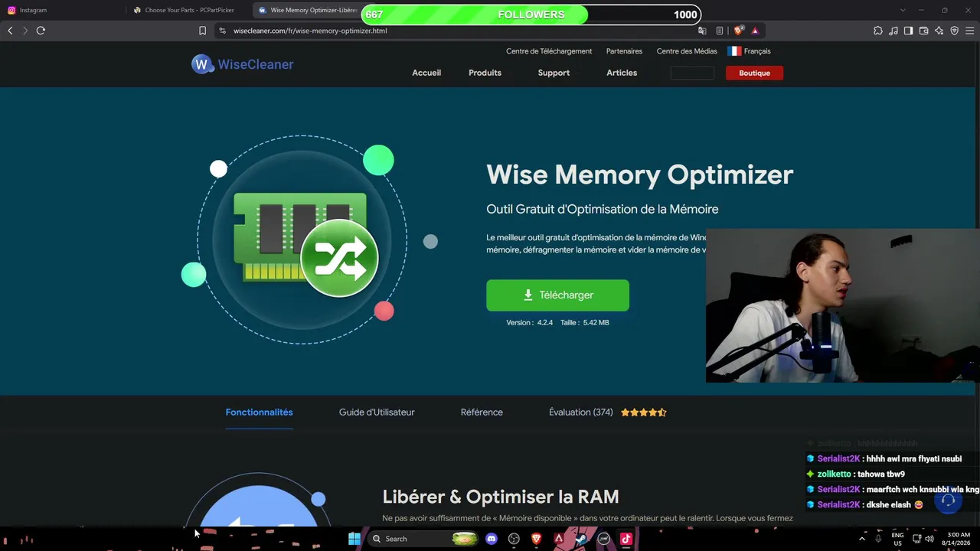Open Brave browser taskbar icon
980x551 pixels.
point(537,539)
